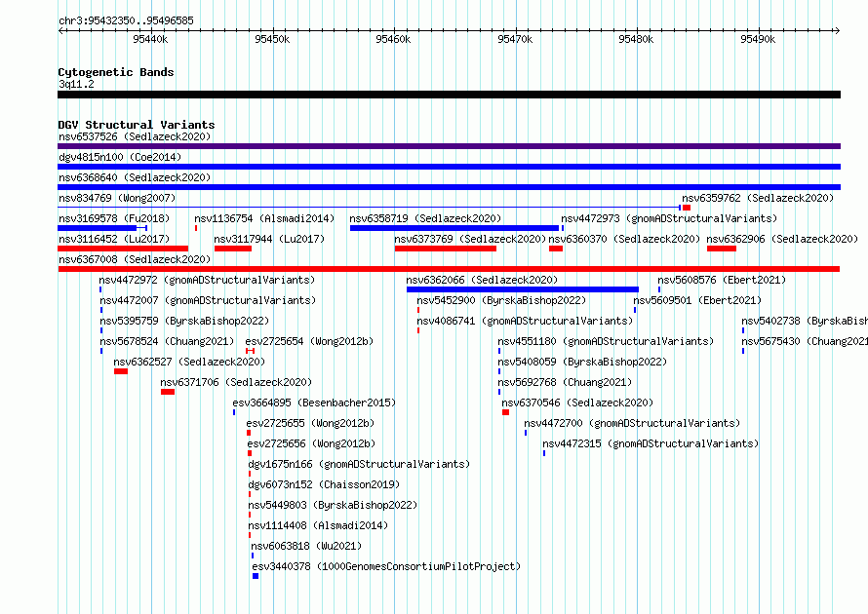
Task: Select the red nsv6359762 variant block
Action: [x=687, y=208]
